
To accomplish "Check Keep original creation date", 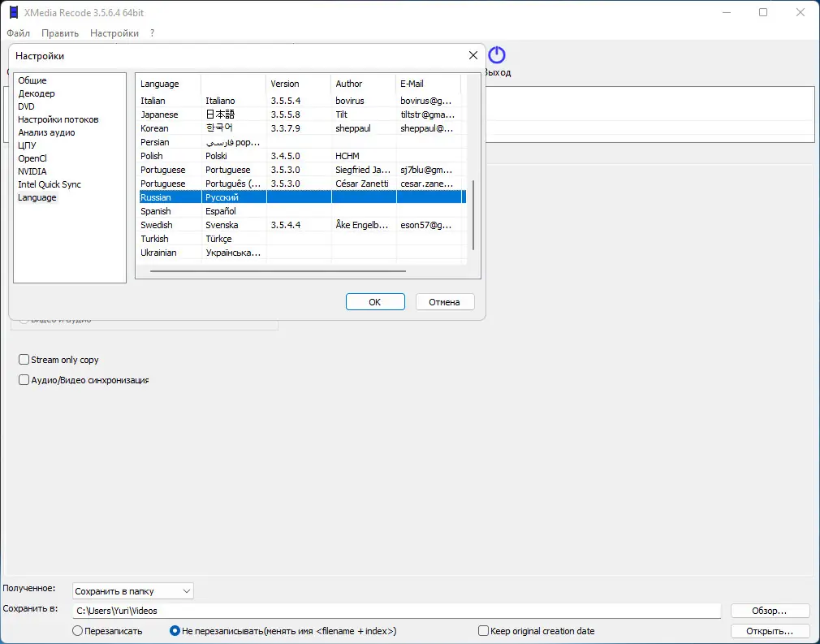I will pos(484,631).
